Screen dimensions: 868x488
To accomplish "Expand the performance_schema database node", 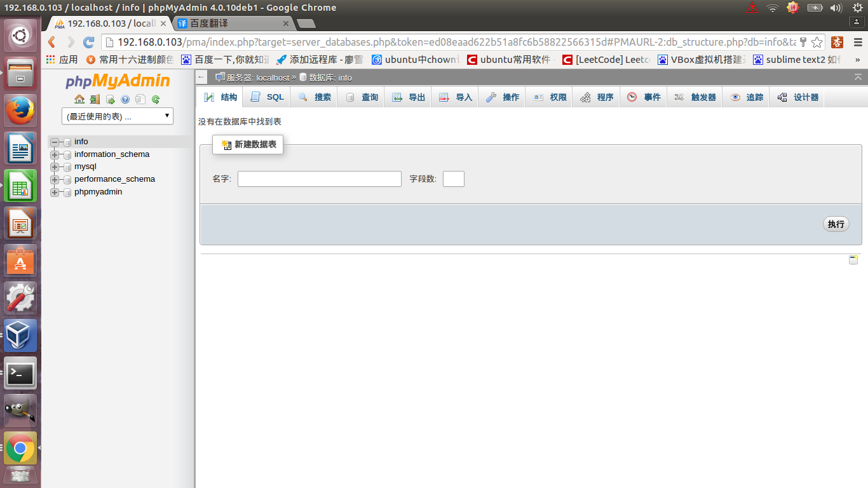I will [x=55, y=179].
